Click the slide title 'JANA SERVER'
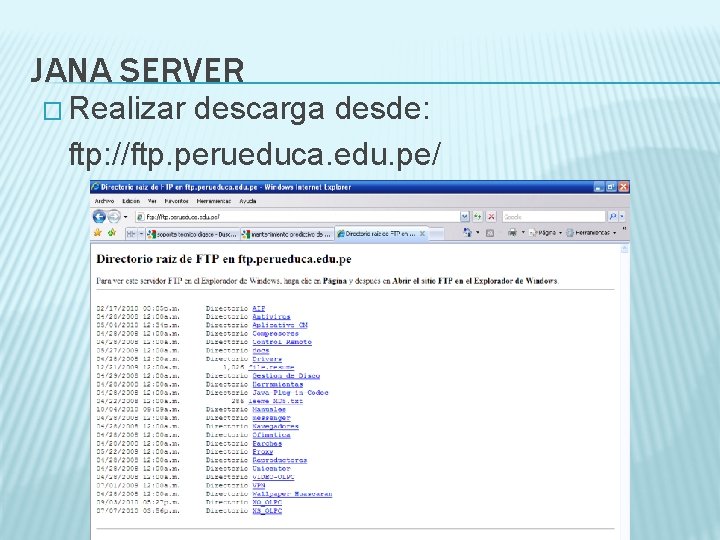The image size is (720, 540). pos(137,70)
